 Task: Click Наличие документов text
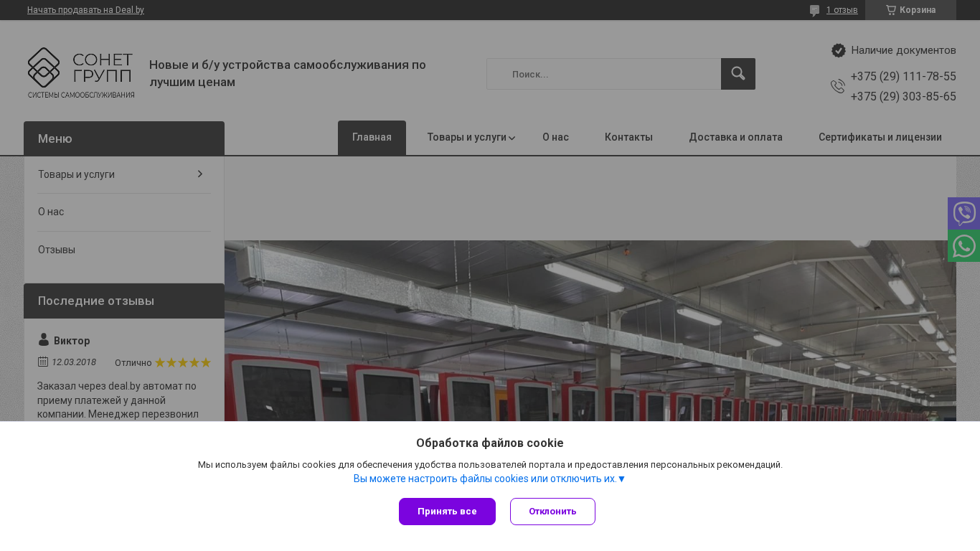click(x=903, y=50)
